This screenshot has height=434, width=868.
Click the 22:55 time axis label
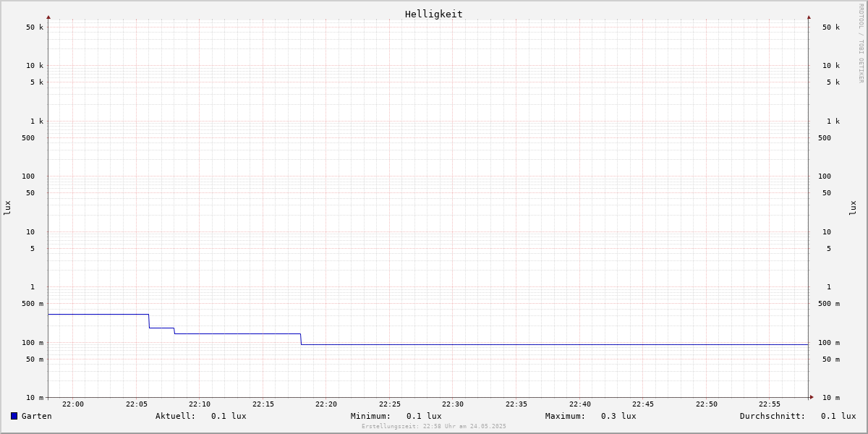770,404
